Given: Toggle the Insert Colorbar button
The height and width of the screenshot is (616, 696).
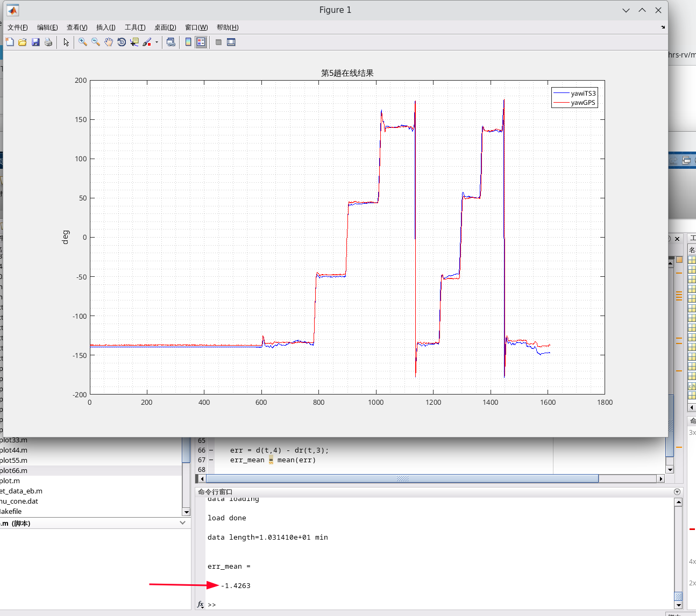Looking at the screenshot, I should point(188,42).
